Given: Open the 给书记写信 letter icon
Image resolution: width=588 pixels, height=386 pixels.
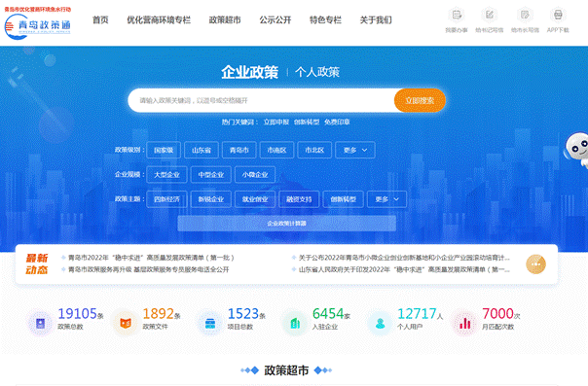Looking at the screenshot, I should pos(489,15).
